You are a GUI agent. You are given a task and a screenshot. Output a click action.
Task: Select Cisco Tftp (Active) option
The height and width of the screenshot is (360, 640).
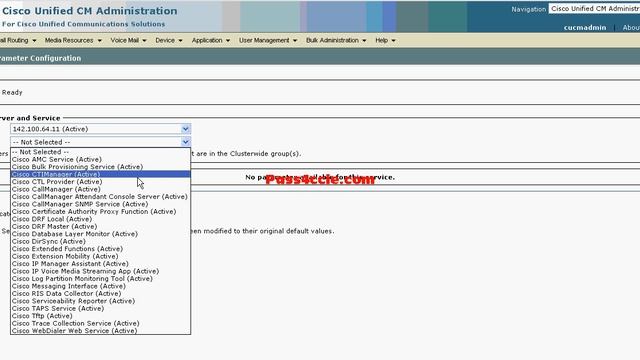(100, 316)
